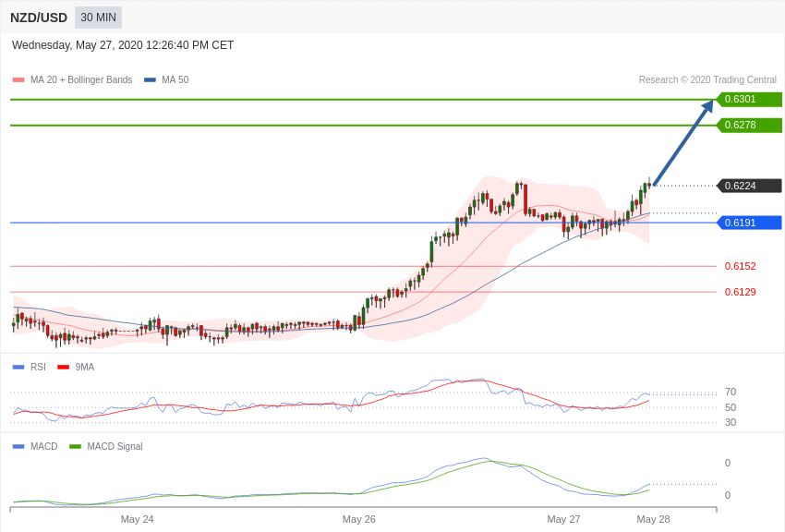Click the MA 20 + Bollinger Bands label
This screenshot has width=785, height=532.
click(81, 79)
